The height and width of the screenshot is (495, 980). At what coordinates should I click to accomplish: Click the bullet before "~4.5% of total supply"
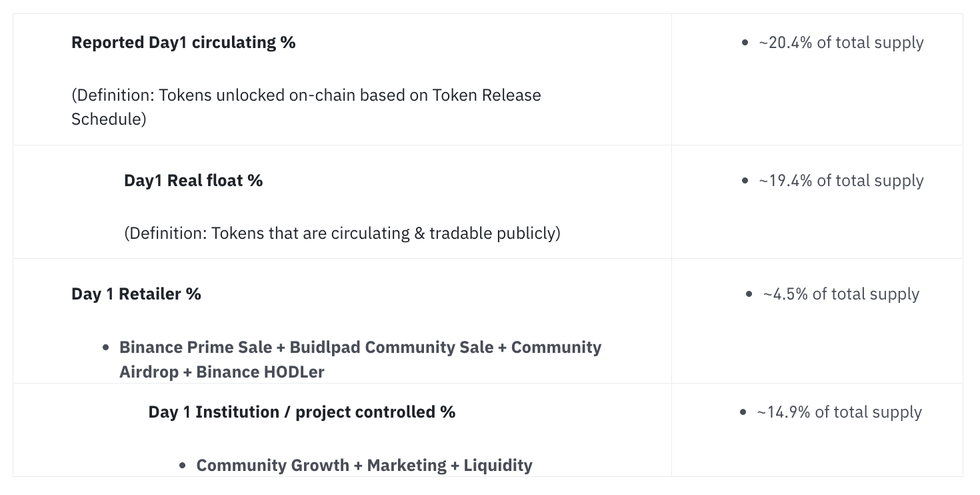(749, 294)
